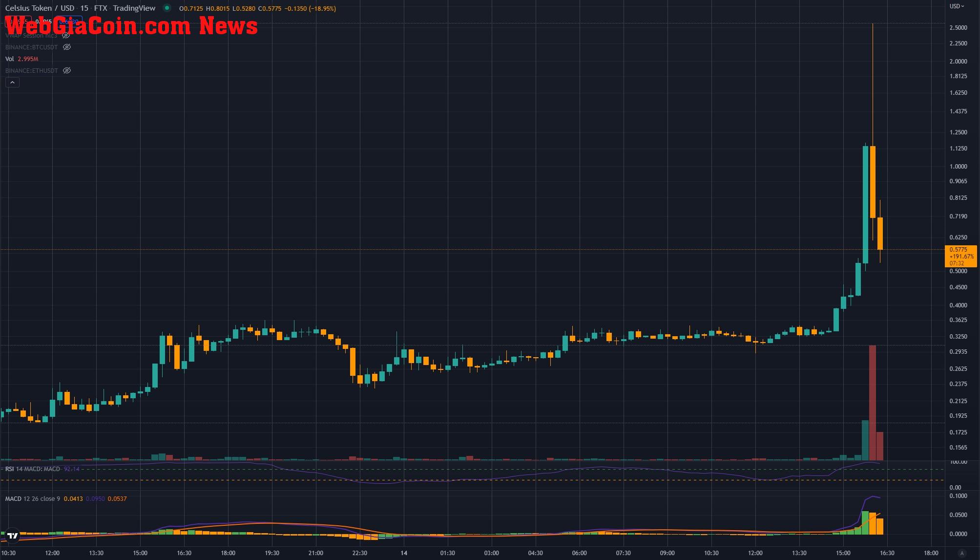The width and height of the screenshot is (980, 560).
Task: Select the BINANCE:BTCUSDT legend label
Action: 31,47
